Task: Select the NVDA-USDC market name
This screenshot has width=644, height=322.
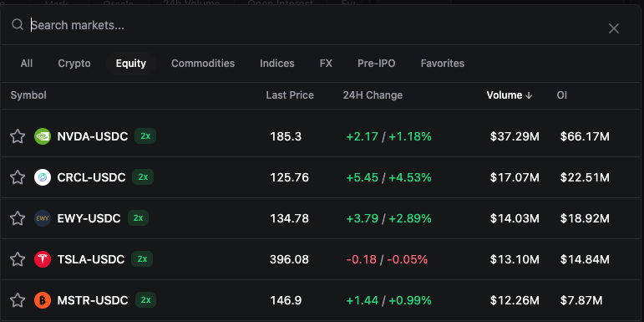Action: pos(93,136)
